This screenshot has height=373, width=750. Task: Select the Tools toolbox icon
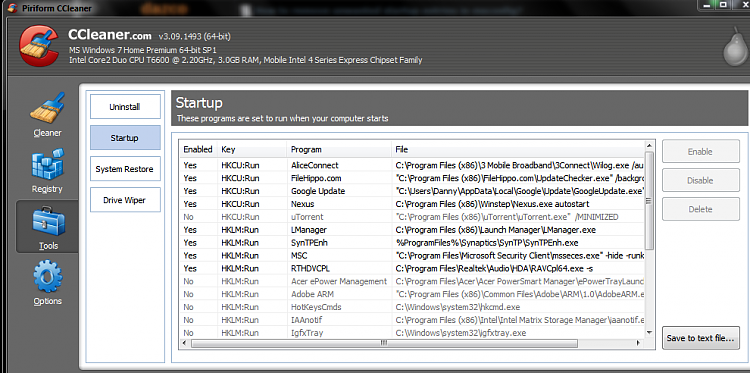pos(47,221)
